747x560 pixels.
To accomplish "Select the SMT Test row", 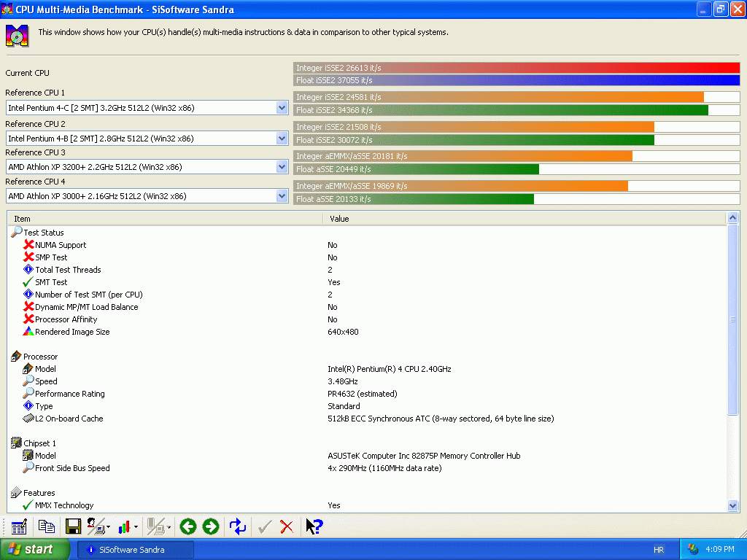I will click(x=51, y=282).
